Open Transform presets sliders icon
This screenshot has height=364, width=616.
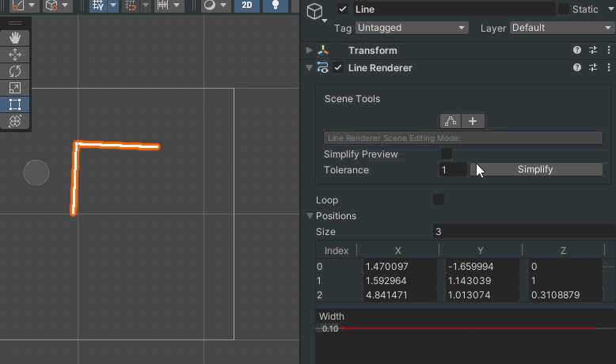593,50
